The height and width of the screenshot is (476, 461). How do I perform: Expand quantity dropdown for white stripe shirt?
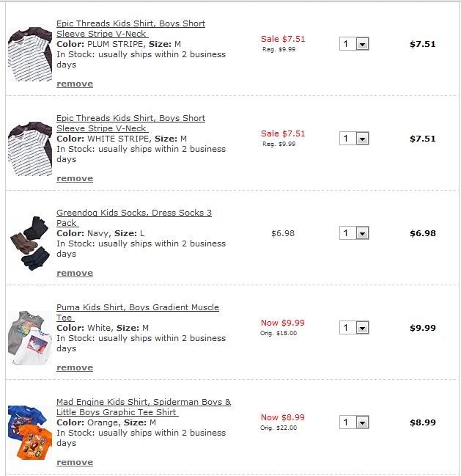[354, 139]
